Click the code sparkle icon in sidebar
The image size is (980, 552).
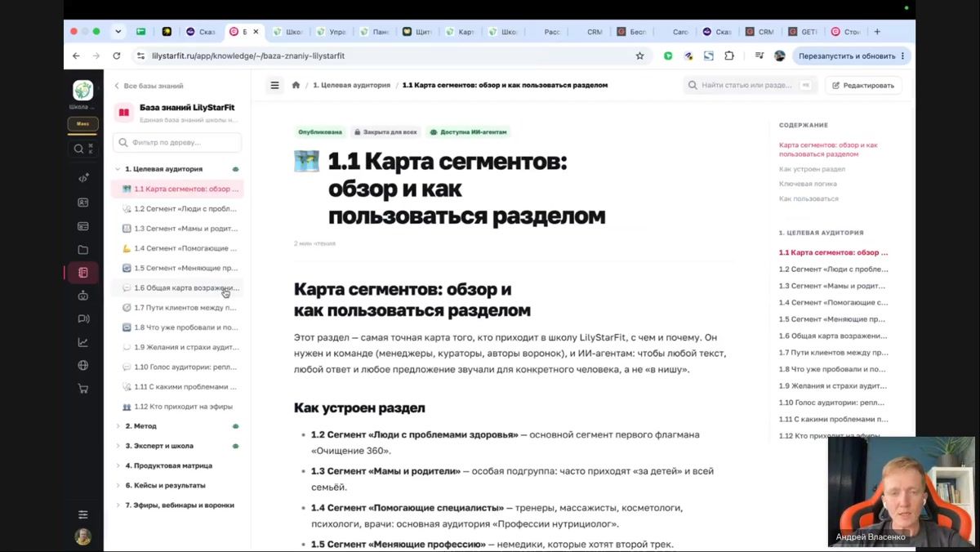click(x=82, y=177)
